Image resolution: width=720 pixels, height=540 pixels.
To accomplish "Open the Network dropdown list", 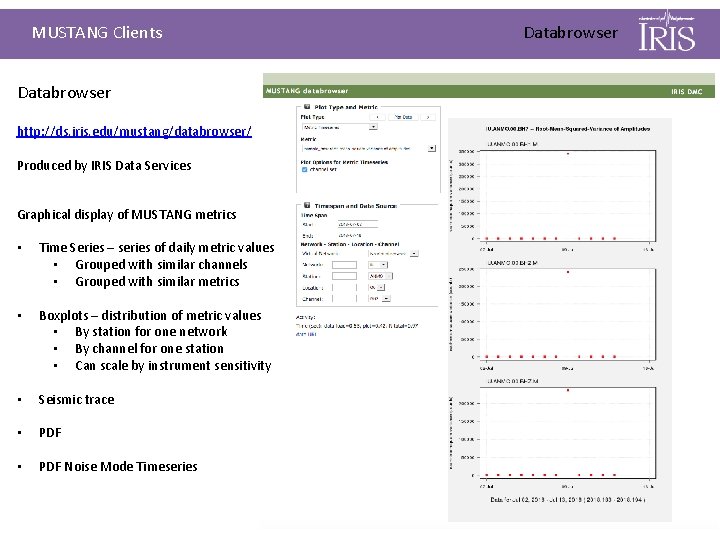I will [378, 265].
